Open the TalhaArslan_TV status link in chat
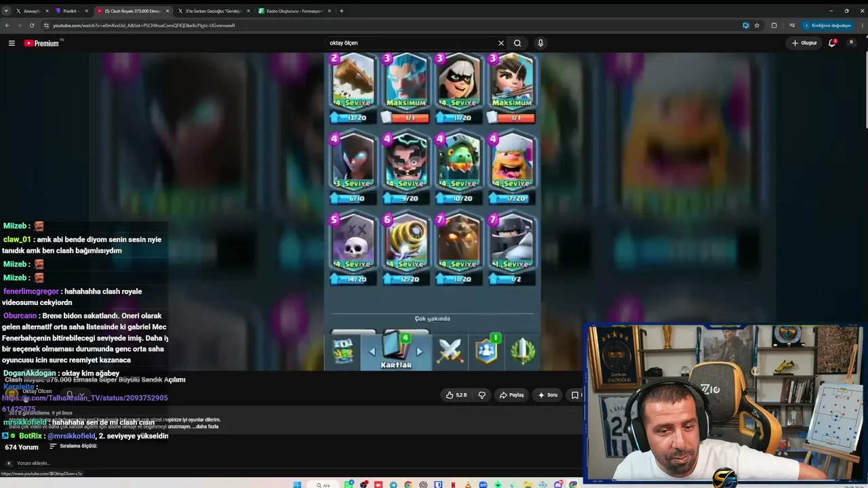The height and width of the screenshot is (488, 868). pos(85,403)
